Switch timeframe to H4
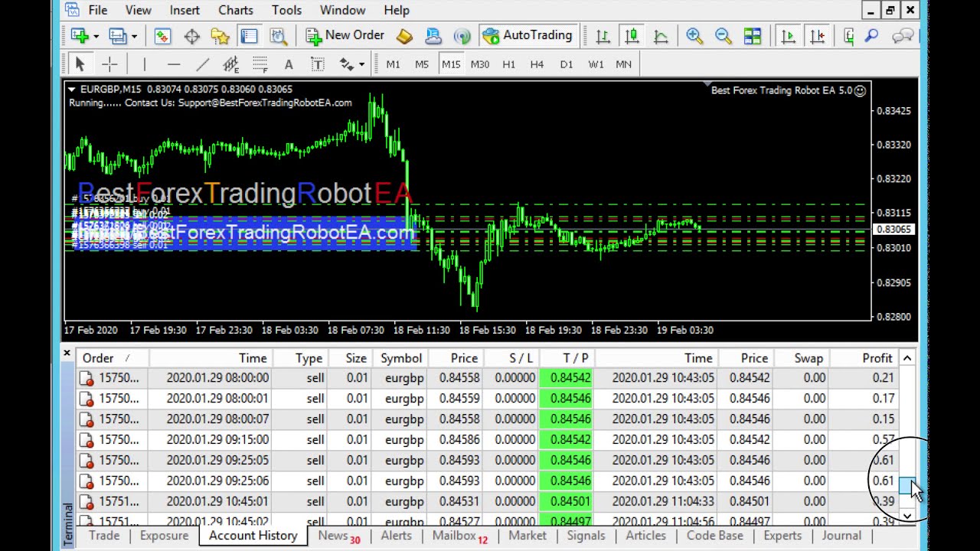The height and width of the screenshot is (551, 980). click(x=537, y=64)
